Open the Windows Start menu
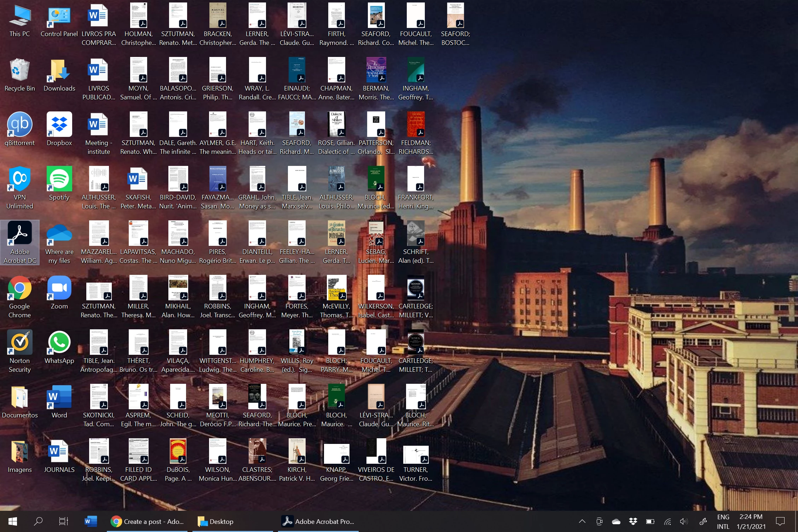Viewport: 798px width, 532px height. 13,521
